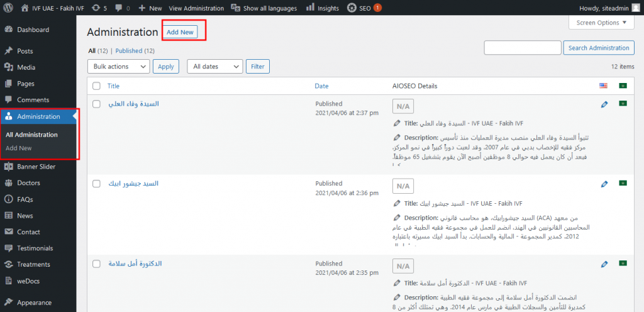644x312 pixels.
Task: Click Arabic flag in جيشور ابيك row
Action: coord(623,183)
